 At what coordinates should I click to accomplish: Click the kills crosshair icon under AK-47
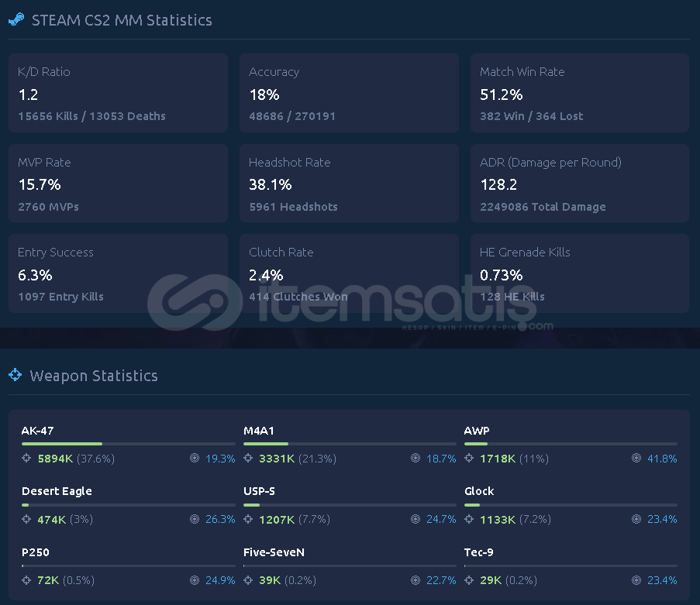coord(26,458)
